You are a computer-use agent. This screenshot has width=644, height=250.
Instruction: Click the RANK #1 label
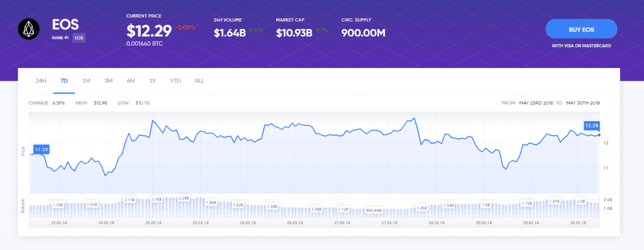coord(60,38)
